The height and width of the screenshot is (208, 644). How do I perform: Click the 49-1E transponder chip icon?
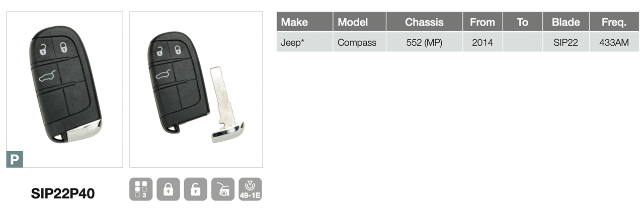(250, 189)
